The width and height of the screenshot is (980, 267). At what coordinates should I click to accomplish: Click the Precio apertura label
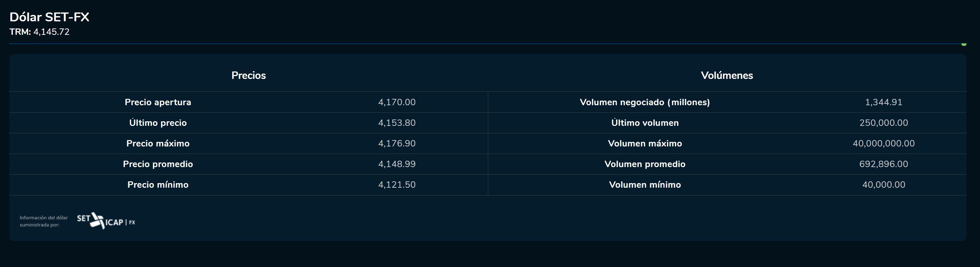coord(158,102)
